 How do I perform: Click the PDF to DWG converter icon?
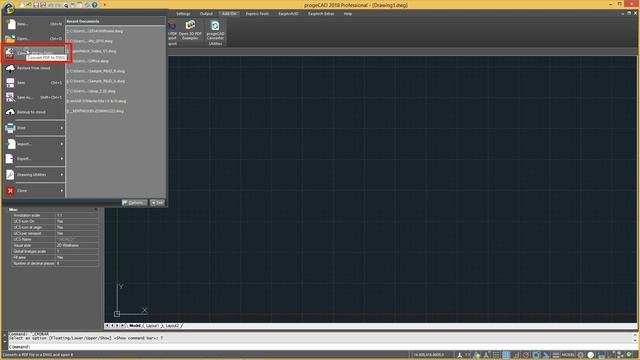pos(10,53)
